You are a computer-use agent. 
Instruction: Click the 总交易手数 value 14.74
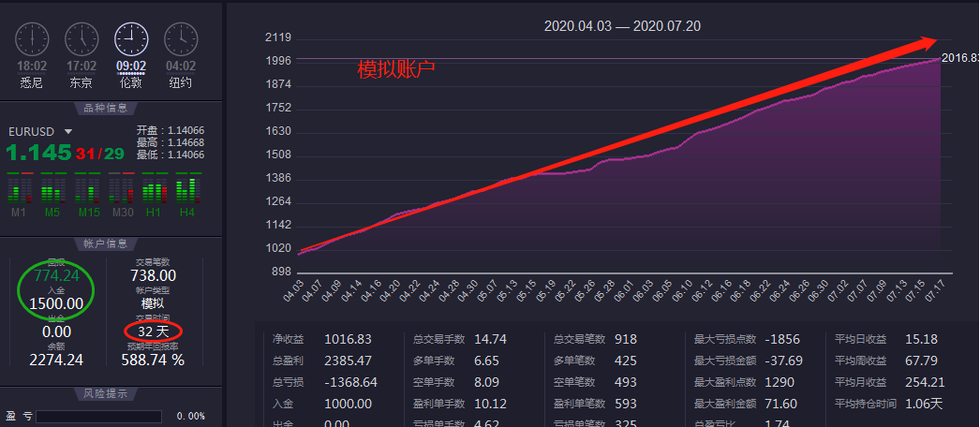[491, 340]
